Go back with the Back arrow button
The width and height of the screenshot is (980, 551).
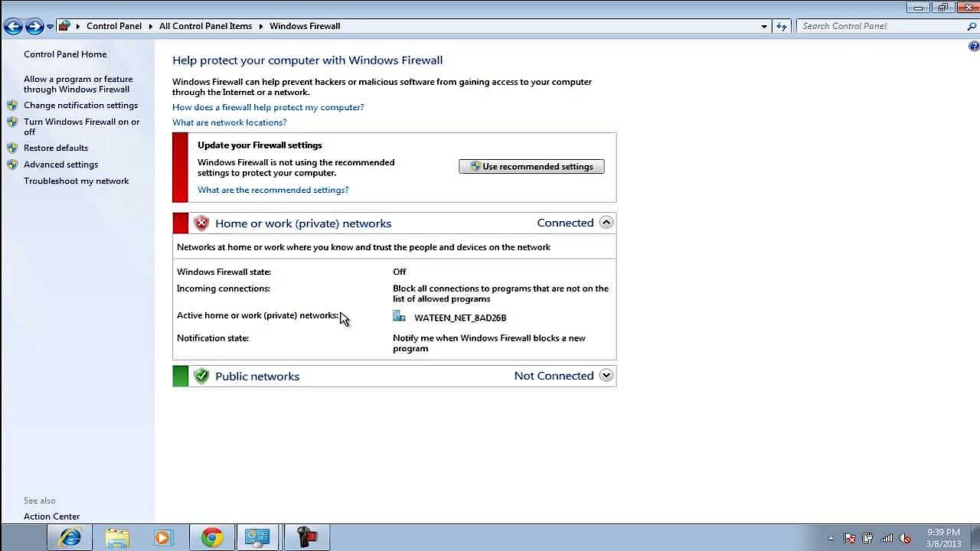coord(13,26)
